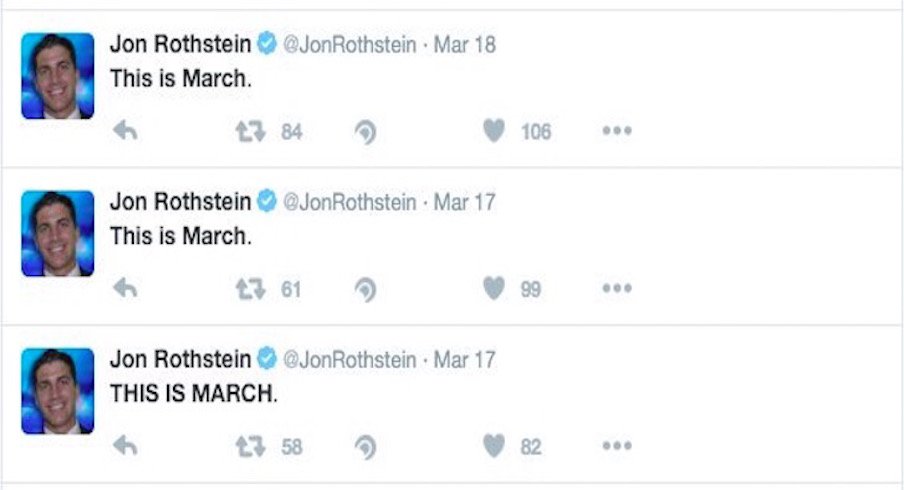Viewport: 904px width, 490px height.
Task: Retweet the tweet with 61 retweets
Action: pyautogui.click(x=250, y=289)
